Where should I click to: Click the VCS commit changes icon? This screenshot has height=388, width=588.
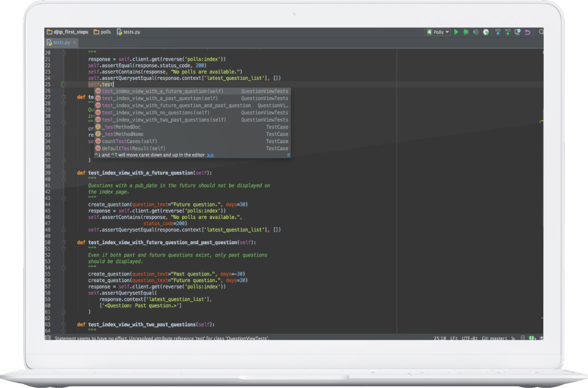[508, 32]
